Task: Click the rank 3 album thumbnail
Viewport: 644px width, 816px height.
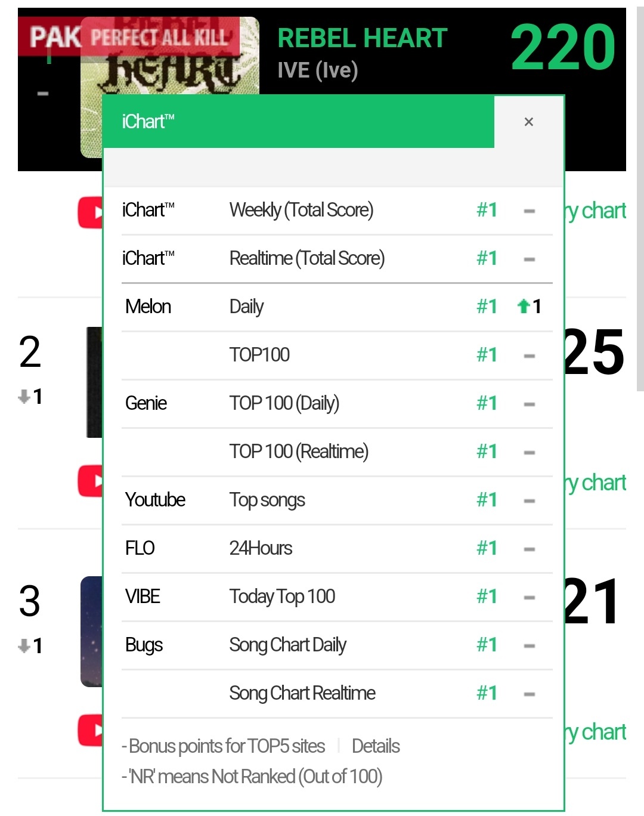Action: tap(92, 631)
